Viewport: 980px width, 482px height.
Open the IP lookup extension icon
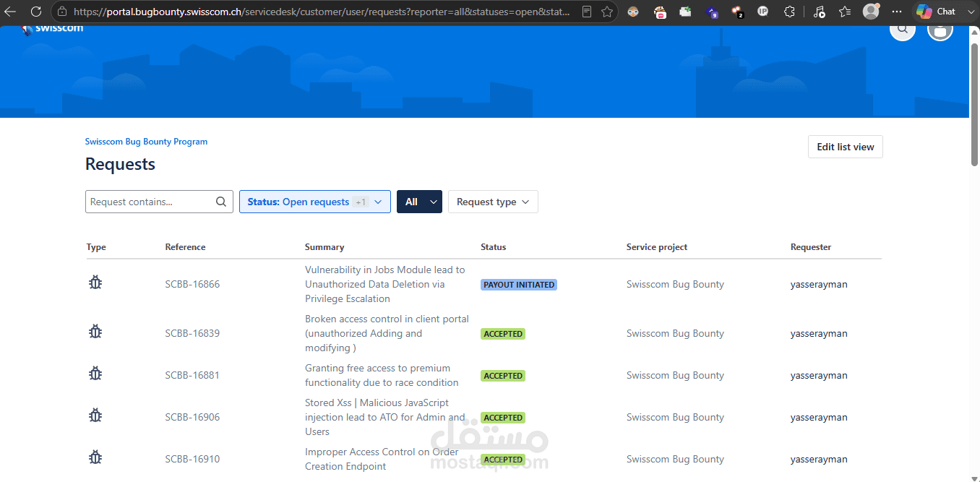tap(763, 12)
